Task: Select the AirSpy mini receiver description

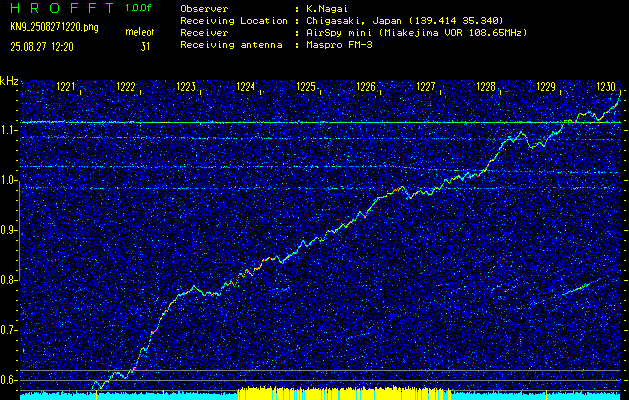Action: 417,33
